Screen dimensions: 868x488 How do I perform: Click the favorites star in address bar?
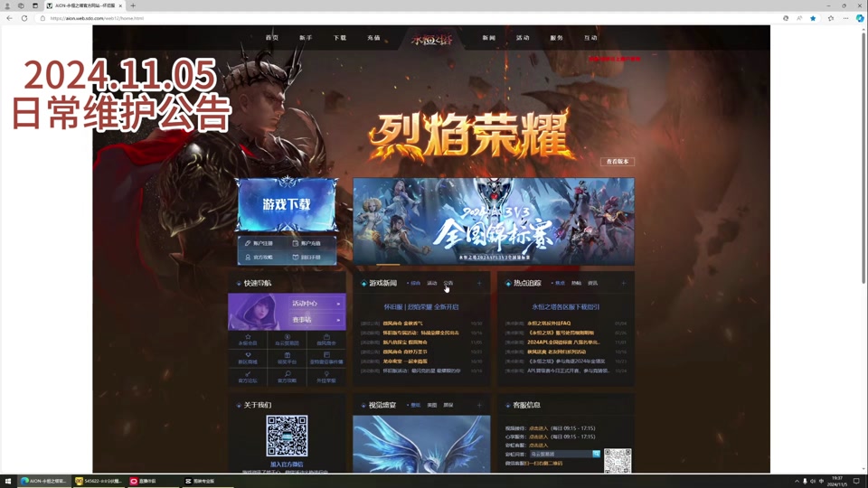coord(813,18)
